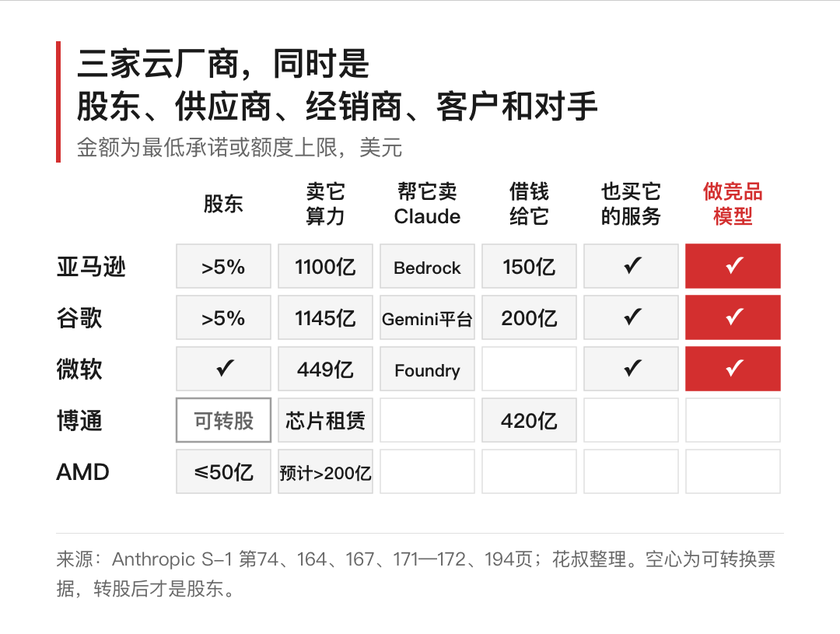Select the 借钱给它 column header

[529, 204]
